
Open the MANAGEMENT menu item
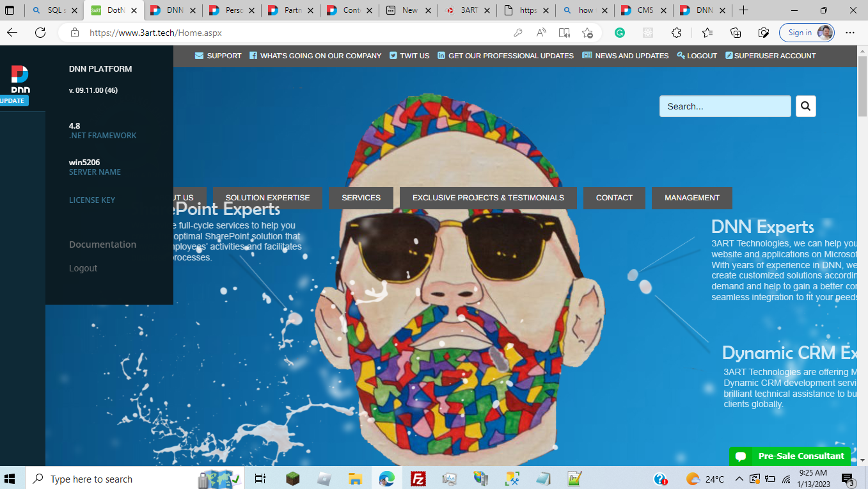[x=691, y=198]
